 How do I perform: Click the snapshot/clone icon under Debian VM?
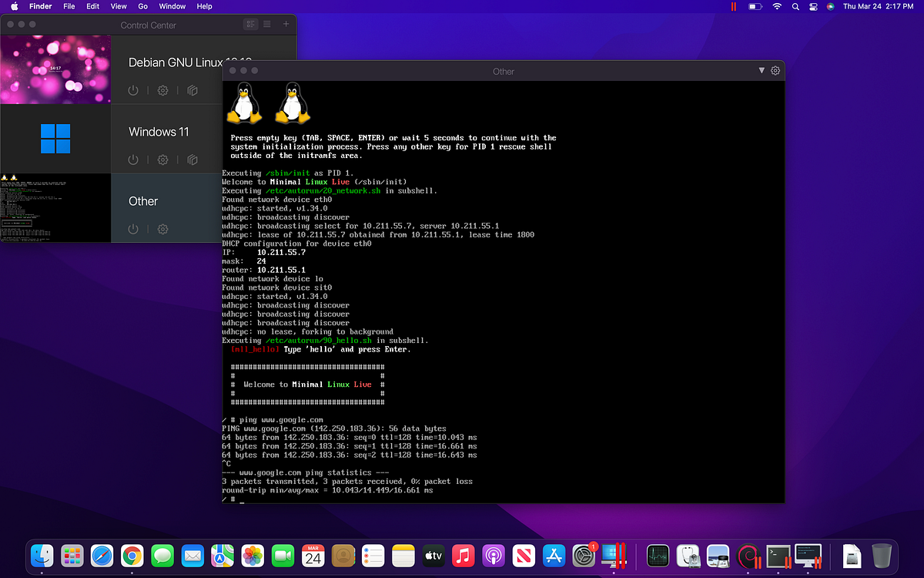(x=191, y=90)
